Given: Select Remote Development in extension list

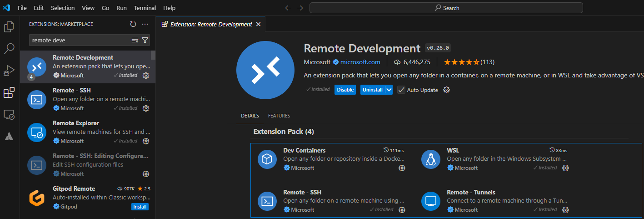Looking at the screenshot, I should pyautogui.click(x=88, y=67).
